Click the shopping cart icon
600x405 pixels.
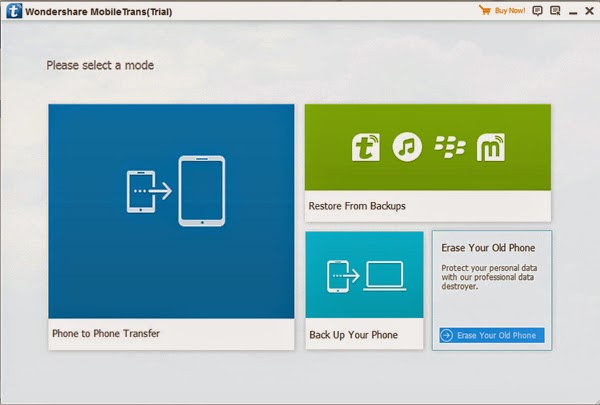(x=484, y=10)
